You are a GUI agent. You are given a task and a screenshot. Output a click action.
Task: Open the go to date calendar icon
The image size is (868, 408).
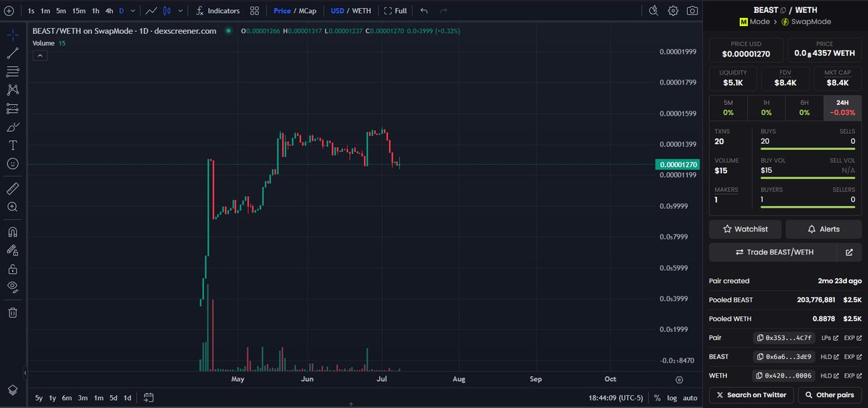(149, 398)
